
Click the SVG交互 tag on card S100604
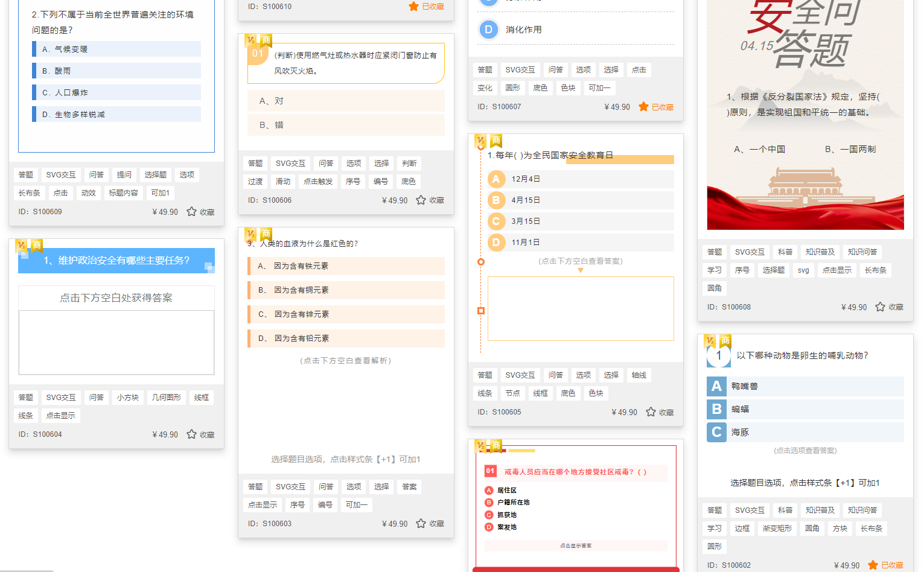pyautogui.click(x=60, y=397)
